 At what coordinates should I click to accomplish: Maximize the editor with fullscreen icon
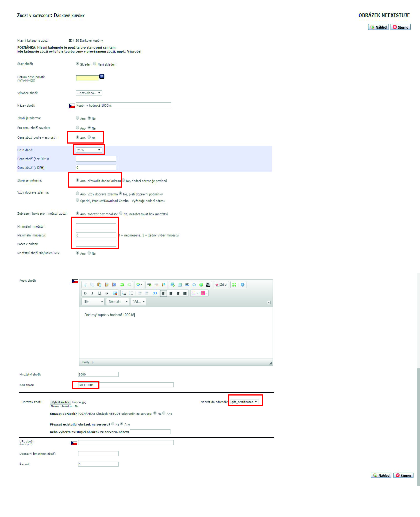pos(234,285)
